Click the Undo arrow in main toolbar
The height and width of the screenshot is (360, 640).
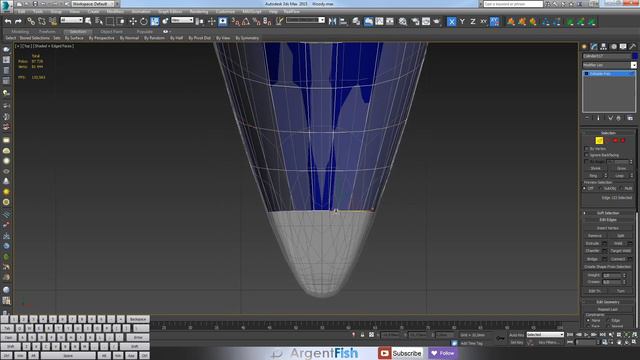point(8,21)
